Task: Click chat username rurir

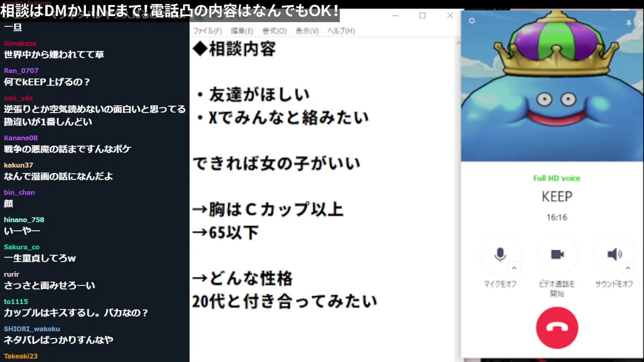Action: coord(12,274)
